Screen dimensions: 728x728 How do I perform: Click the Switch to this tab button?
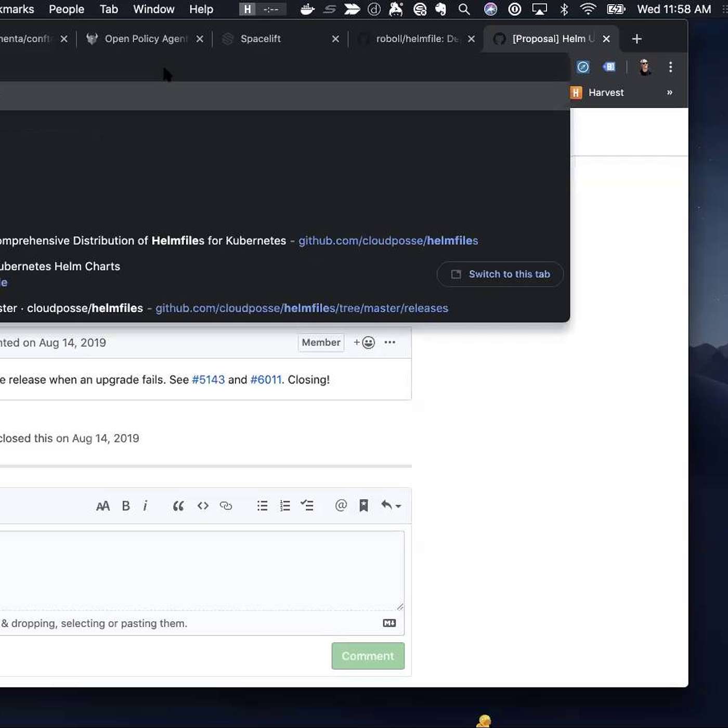[500, 274]
